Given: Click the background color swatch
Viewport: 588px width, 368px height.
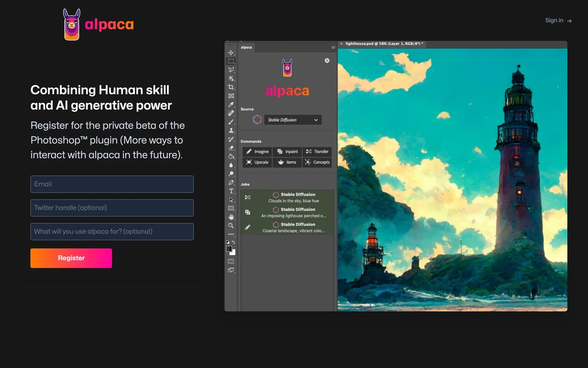Looking at the screenshot, I should click(234, 253).
